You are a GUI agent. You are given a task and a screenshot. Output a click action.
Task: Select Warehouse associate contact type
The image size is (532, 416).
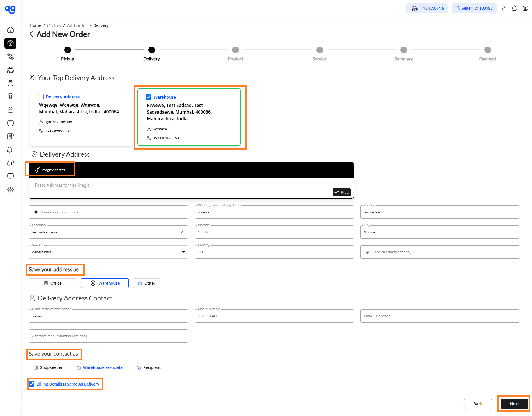pyautogui.click(x=100, y=367)
